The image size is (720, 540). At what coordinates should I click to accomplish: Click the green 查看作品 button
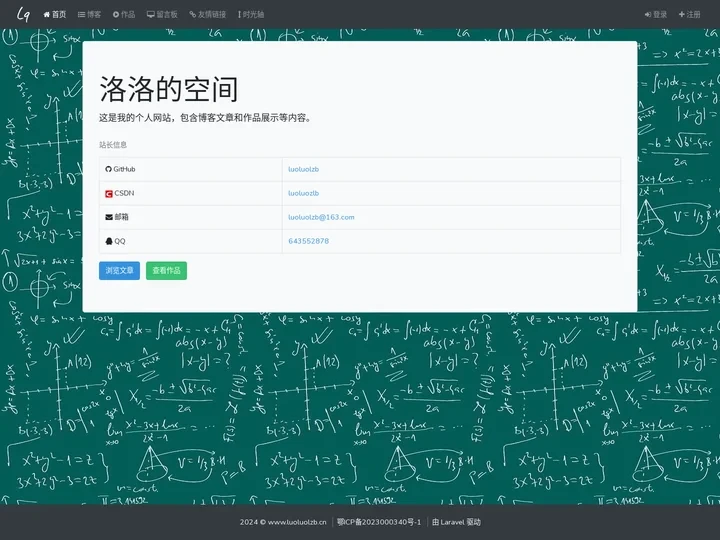[166, 270]
